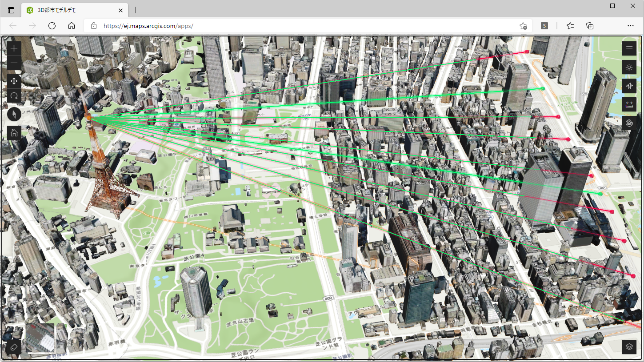Open the daylight sun settings
644x362 pixels.
tap(629, 68)
